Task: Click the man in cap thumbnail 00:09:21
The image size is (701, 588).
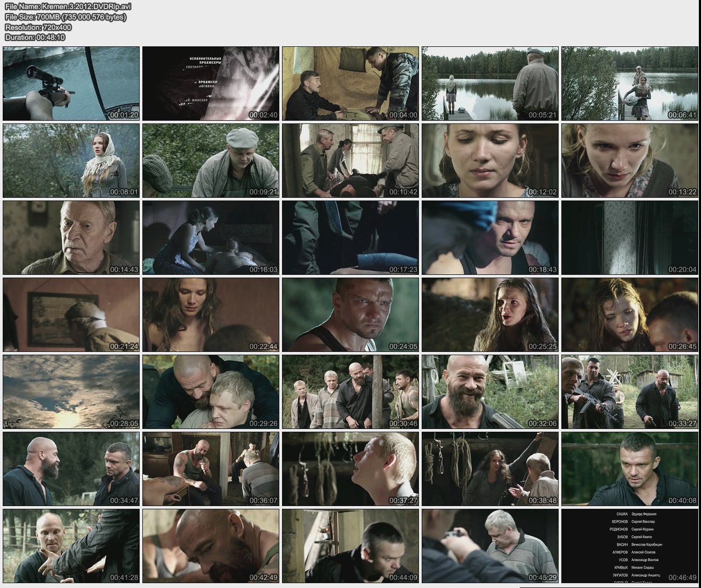Action: pos(211,161)
